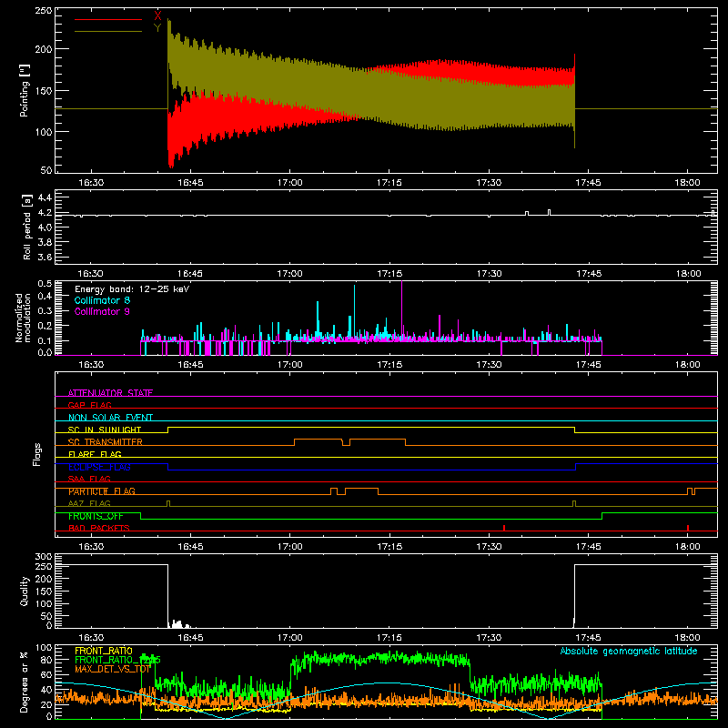
Task: Click the Flags axis title
Action: (36, 454)
